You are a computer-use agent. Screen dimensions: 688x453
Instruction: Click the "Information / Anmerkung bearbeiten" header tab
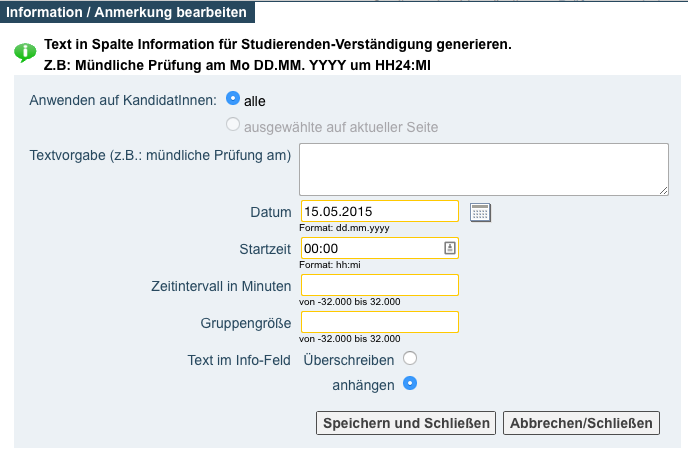pos(127,12)
